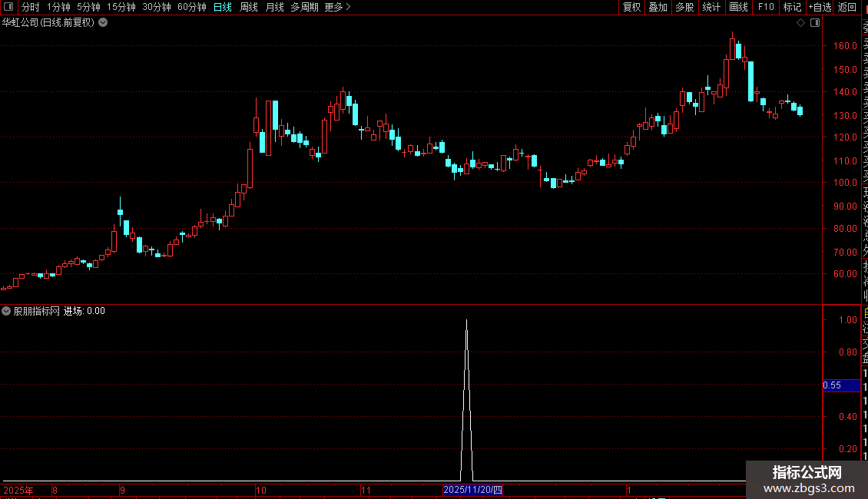Click the 标记 mark button
The width and height of the screenshot is (868, 499).
click(x=792, y=7)
